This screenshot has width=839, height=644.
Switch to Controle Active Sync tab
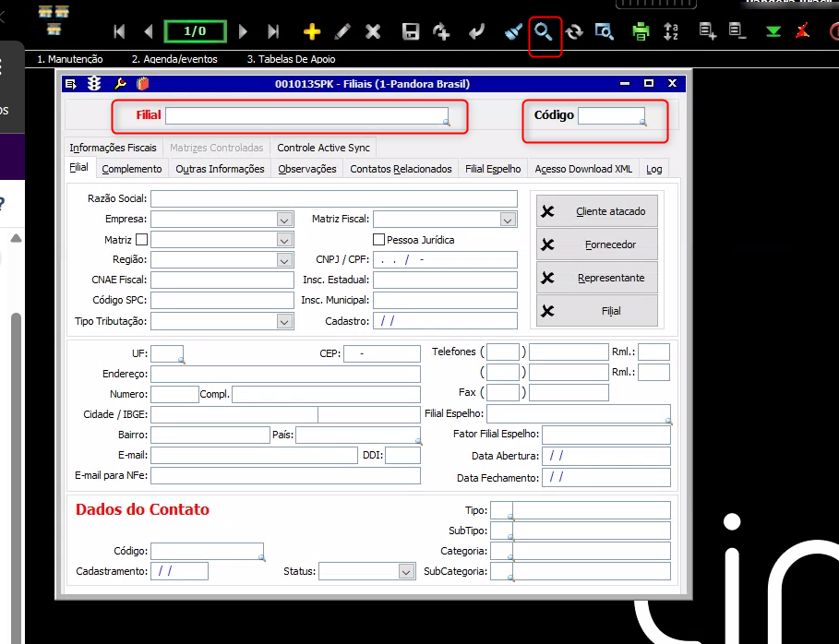(x=323, y=148)
